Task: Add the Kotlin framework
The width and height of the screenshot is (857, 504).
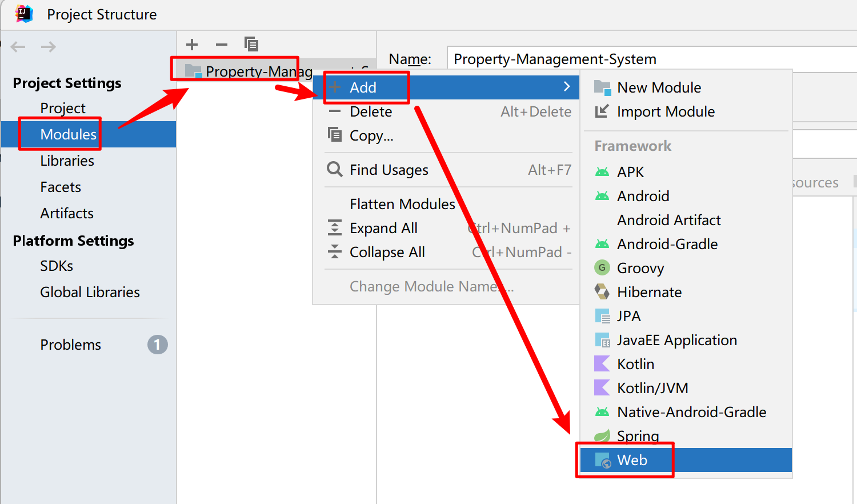Action: (686, 364)
